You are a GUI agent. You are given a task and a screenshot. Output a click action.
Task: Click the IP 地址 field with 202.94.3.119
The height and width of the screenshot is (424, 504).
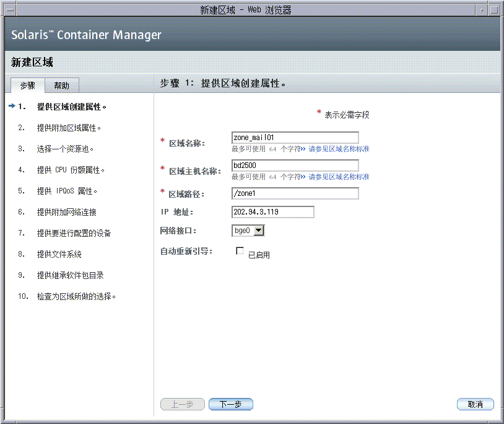pos(272,212)
